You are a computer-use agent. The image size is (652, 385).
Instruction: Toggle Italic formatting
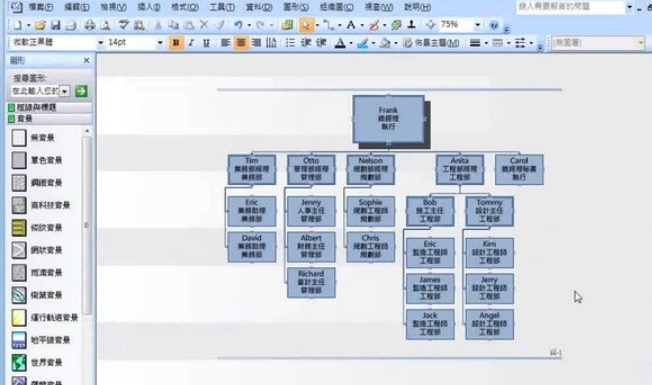point(191,42)
